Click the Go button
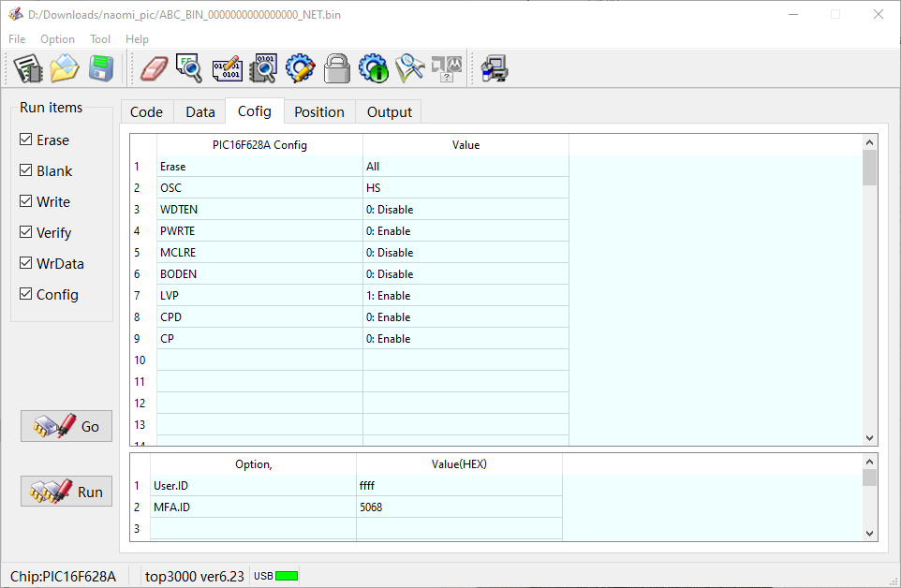 click(66, 426)
